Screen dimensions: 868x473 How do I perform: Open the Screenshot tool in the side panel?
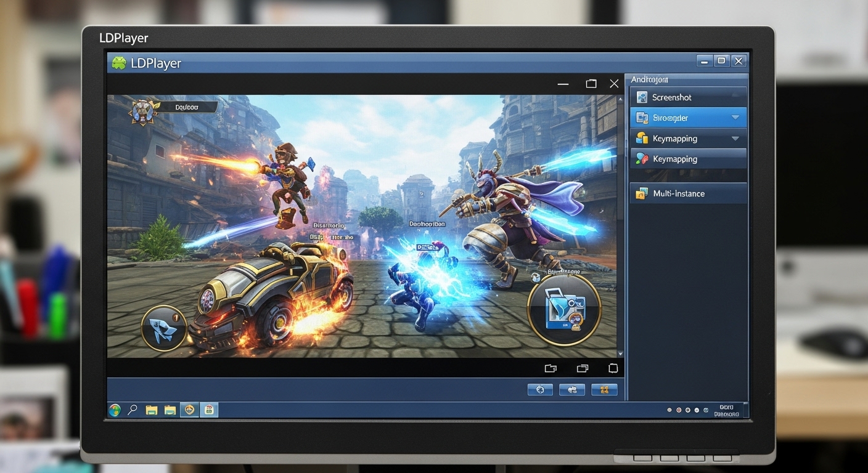click(x=688, y=97)
